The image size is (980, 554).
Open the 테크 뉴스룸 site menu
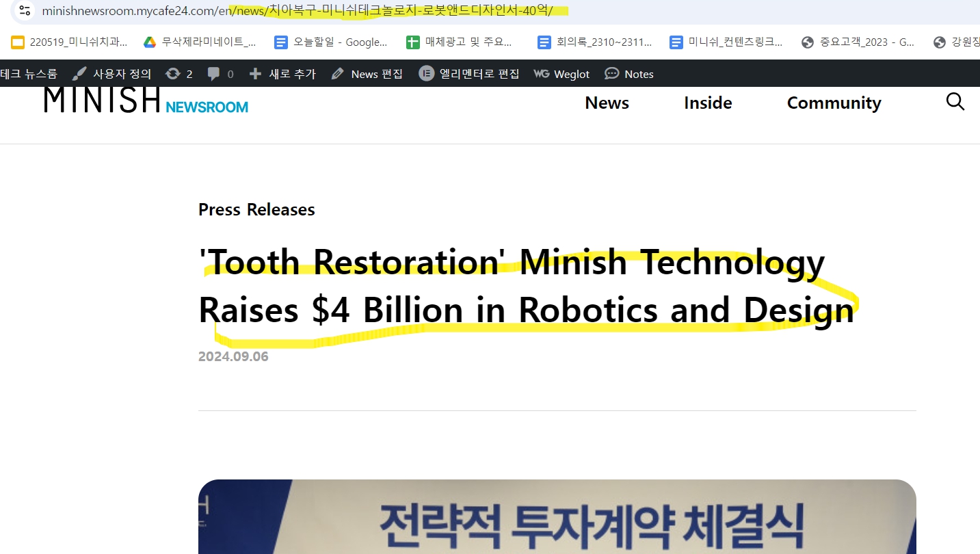[x=29, y=74]
